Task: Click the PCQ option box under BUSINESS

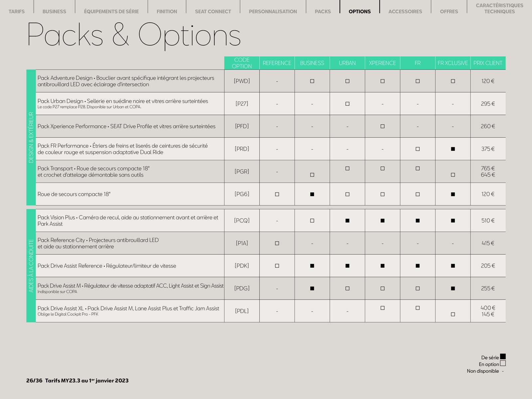Action: click(312, 220)
